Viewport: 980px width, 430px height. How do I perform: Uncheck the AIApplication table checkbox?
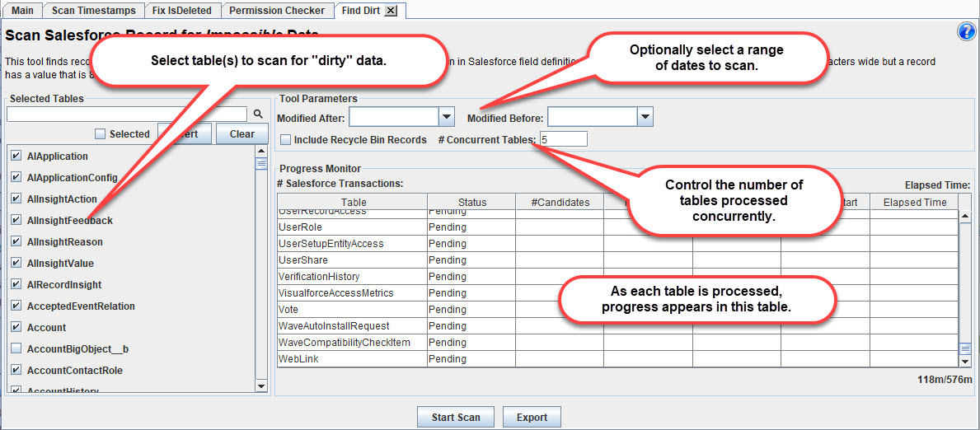coord(16,157)
